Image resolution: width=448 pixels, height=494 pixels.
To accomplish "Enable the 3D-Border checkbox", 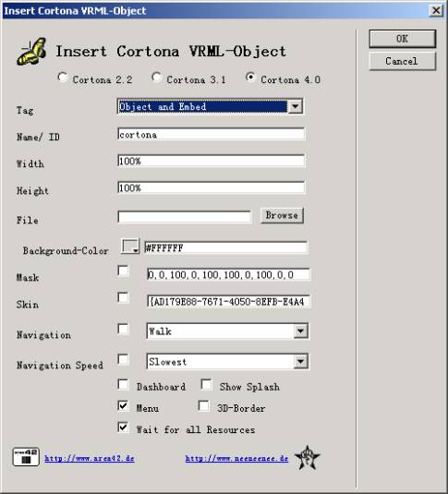I will pos(203,405).
